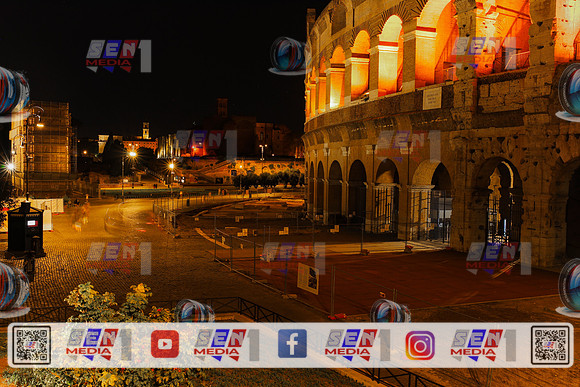Image resolution: width=580 pixels, height=387 pixels.
Task: Select the lens icon above the flowering bush
Action: (195, 311)
